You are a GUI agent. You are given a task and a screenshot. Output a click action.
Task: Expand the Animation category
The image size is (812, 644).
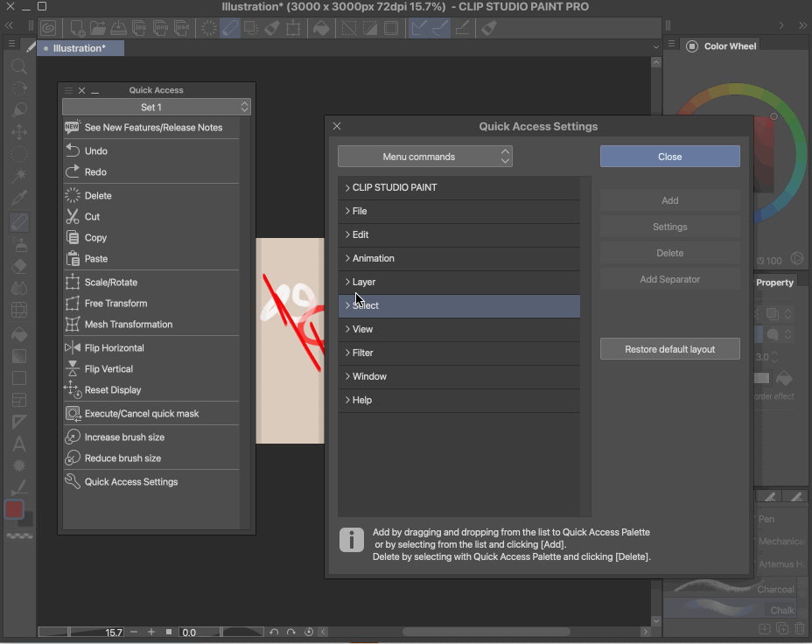458,258
